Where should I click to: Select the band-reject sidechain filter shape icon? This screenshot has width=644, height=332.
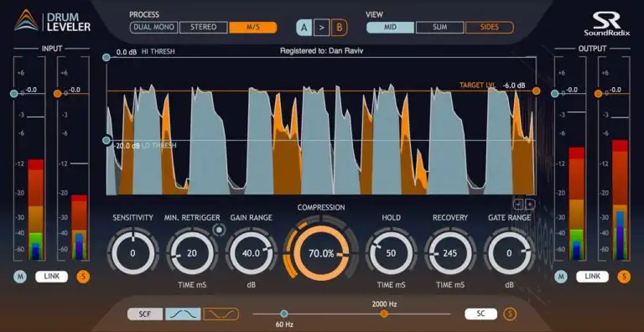point(221,314)
